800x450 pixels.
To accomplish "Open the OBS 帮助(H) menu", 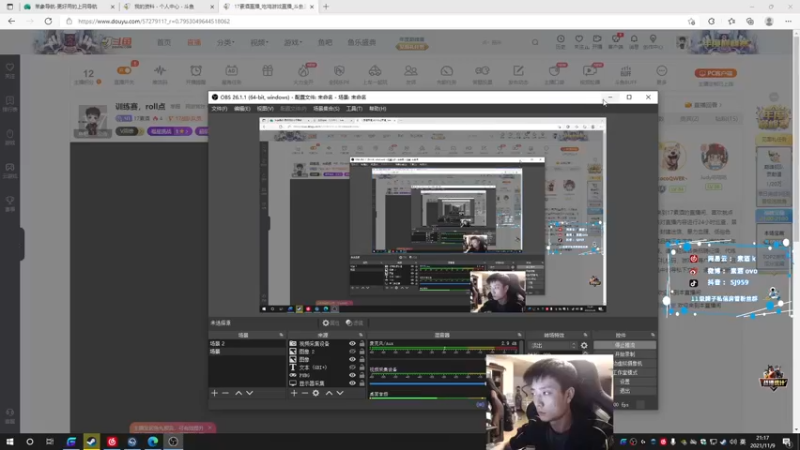I will tap(378, 109).
